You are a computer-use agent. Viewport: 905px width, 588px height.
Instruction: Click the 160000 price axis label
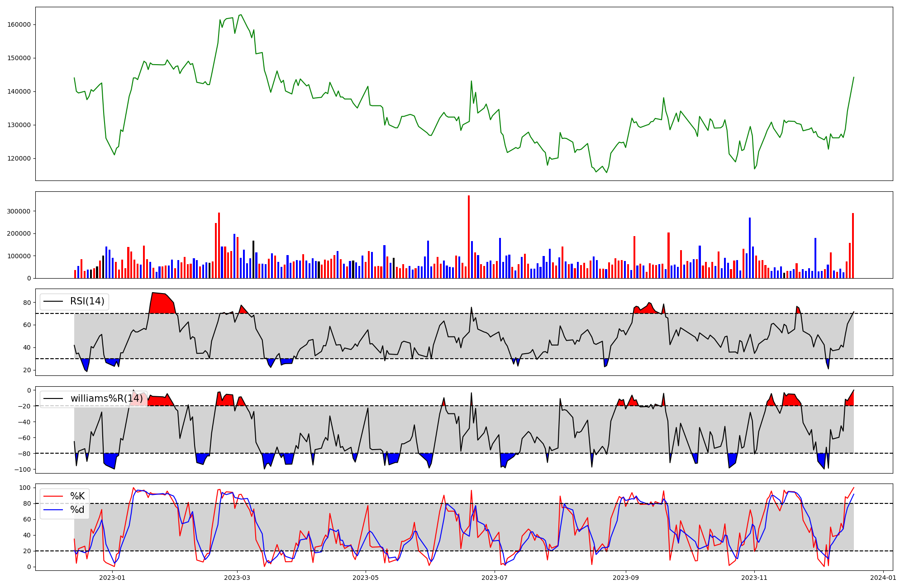click(x=19, y=24)
